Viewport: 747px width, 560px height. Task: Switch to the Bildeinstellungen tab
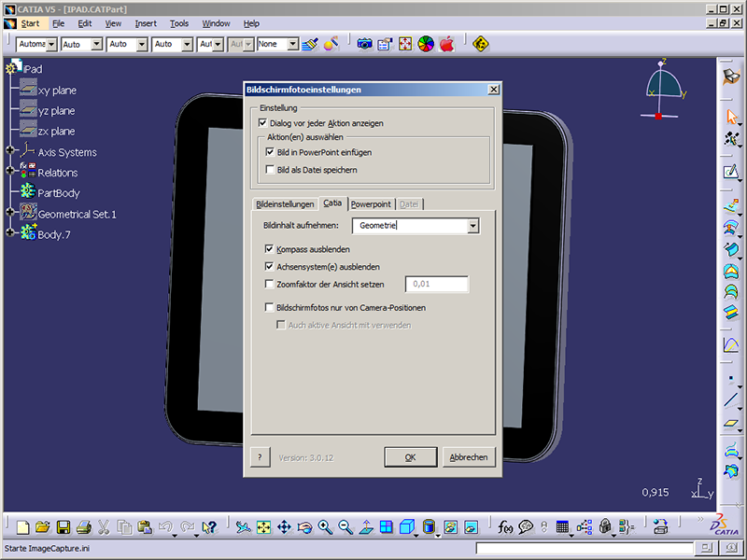tap(285, 204)
